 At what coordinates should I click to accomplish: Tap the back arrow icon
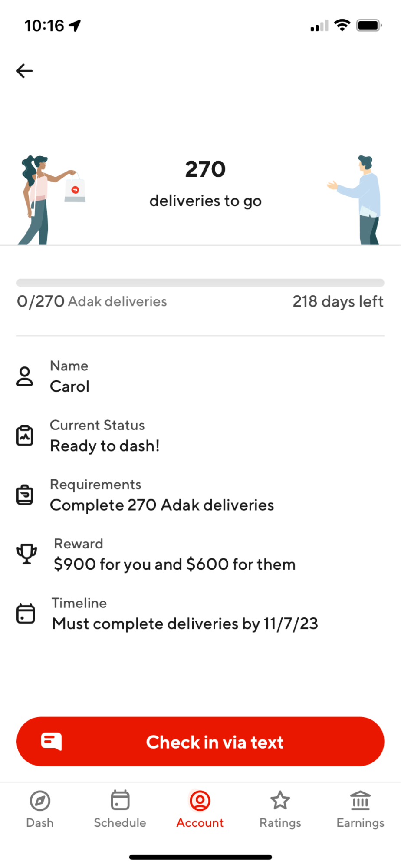25,71
